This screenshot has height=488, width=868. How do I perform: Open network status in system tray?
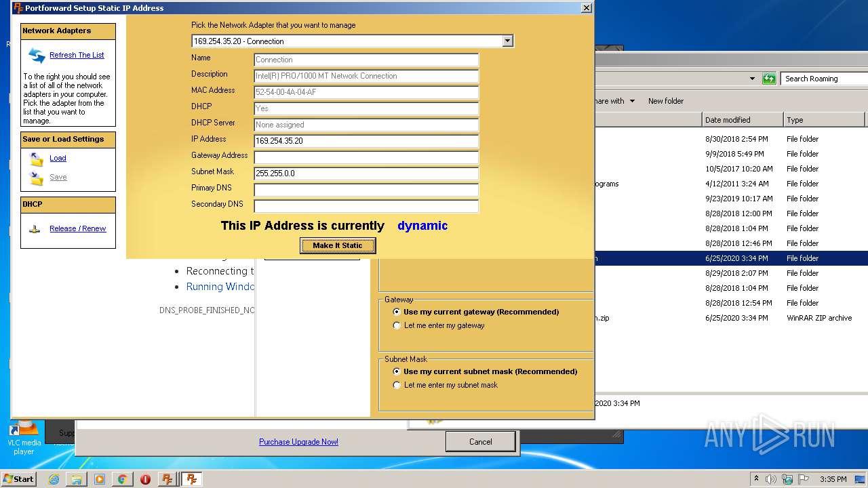(787, 479)
